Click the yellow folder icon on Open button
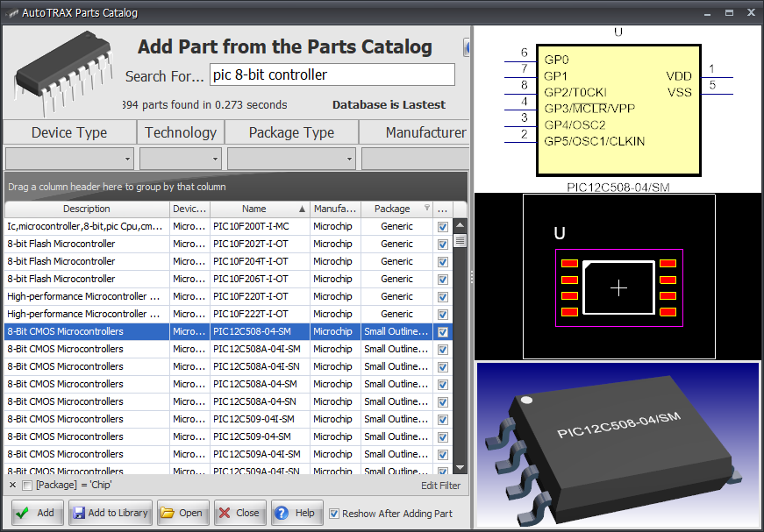 point(167,513)
